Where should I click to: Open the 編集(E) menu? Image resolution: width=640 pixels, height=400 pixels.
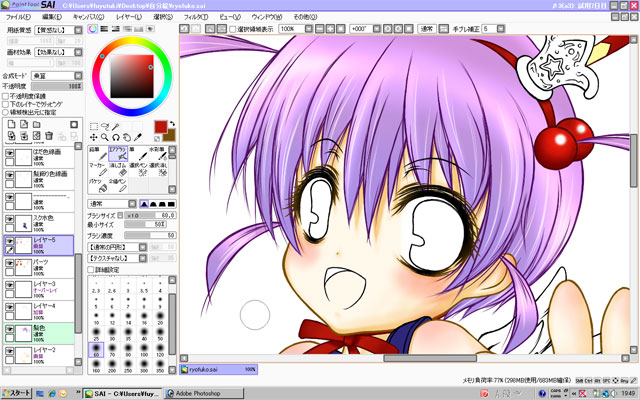tap(52, 17)
